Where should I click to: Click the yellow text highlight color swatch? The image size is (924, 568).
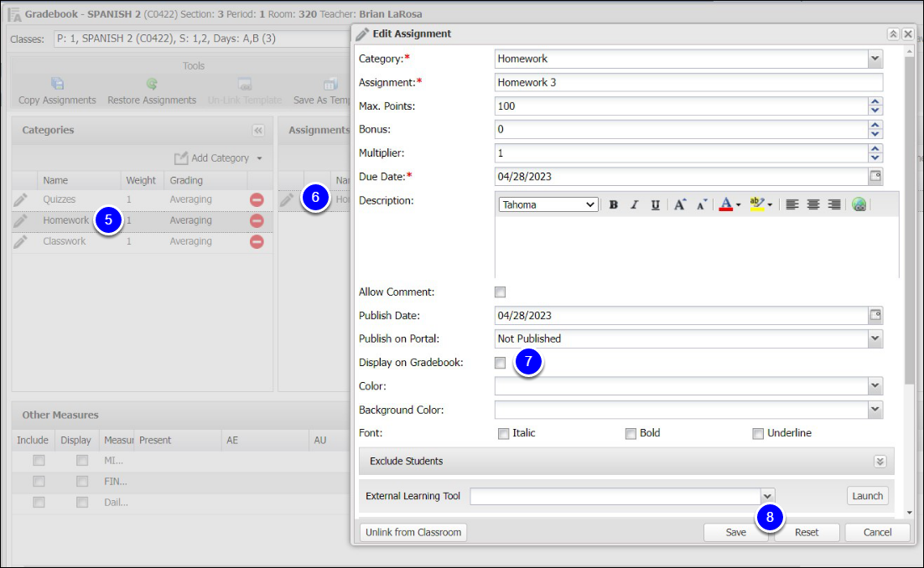(x=757, y=204)
